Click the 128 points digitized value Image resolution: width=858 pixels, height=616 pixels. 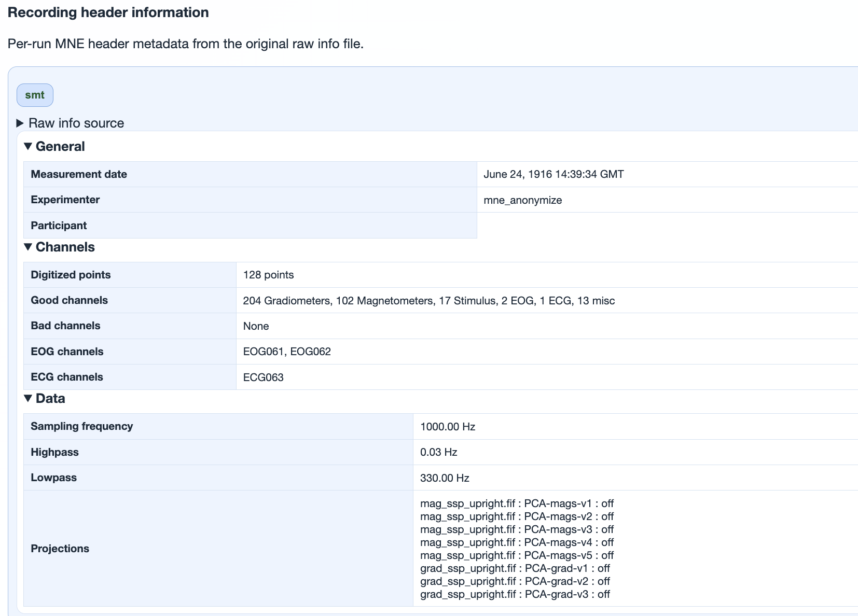tap(268, 275)
